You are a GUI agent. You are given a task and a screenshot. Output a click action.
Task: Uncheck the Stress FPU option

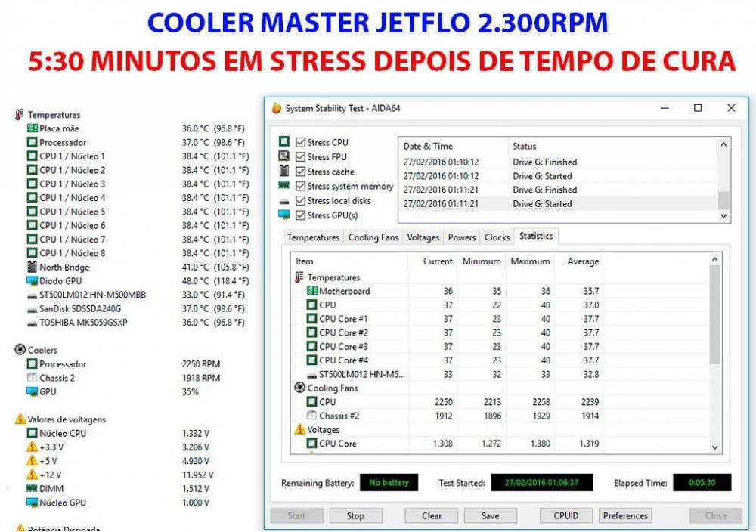[301, 157]
